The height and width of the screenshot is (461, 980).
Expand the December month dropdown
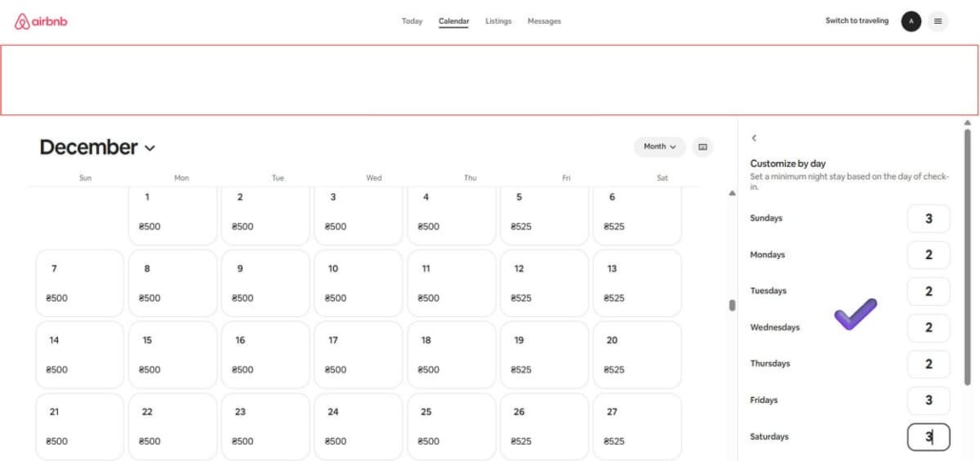[97, 148]
